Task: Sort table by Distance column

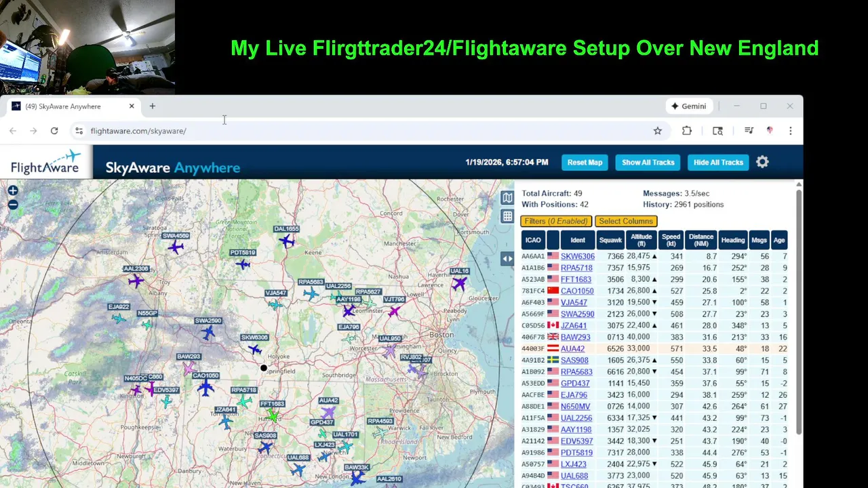Action: [701, 240]
